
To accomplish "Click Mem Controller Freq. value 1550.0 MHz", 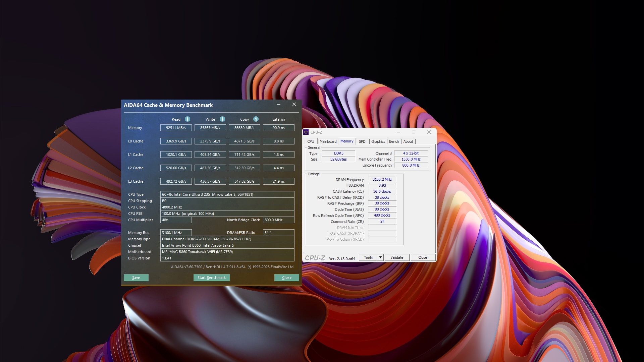I will (411, 159).
